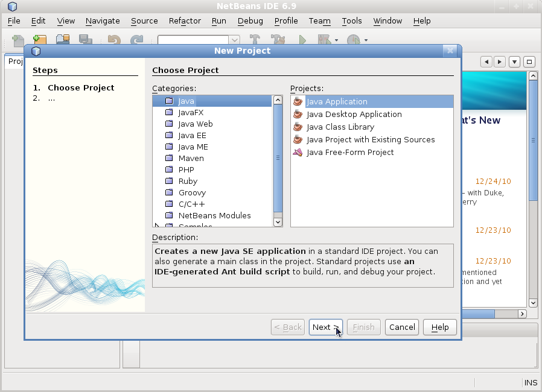This screenshot has height=392, width=542.
Task: Open the Tools menu
Action: point(351,21)
